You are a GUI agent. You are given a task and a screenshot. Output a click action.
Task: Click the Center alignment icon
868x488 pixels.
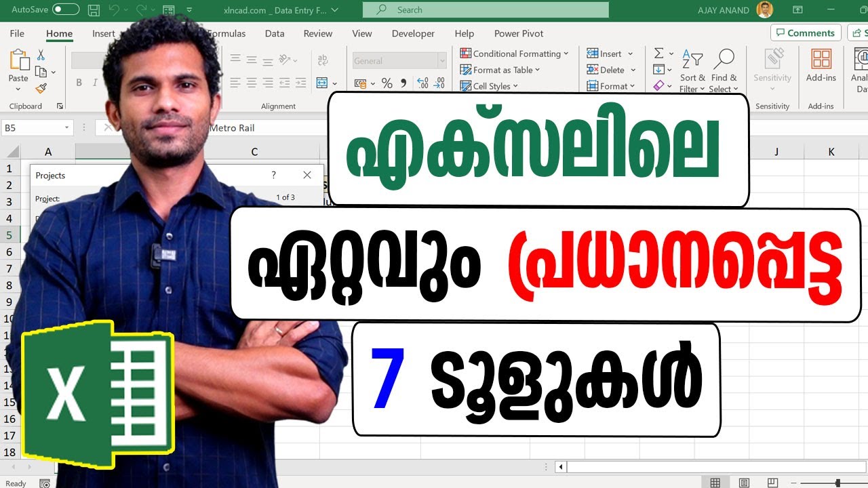(252, 83)
